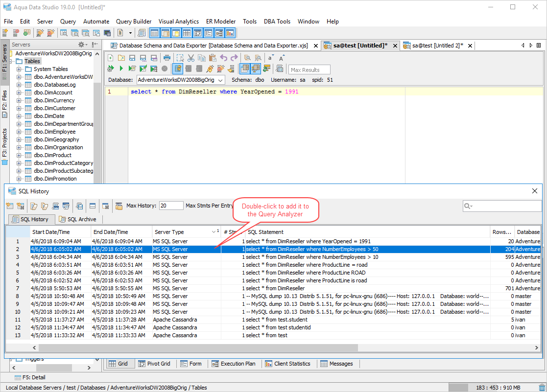547x392 pixels.
Task: Toggle the grid results view button
Action: click(245, 69)
